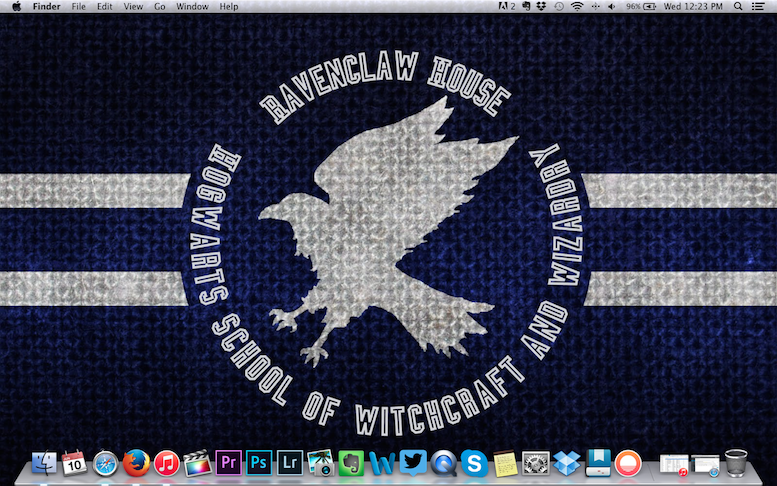The height and width of the screenshot is (486, 777).
Task: Launch Adobe Premiere Pro from dock
Action: click(x=228, y=463)
